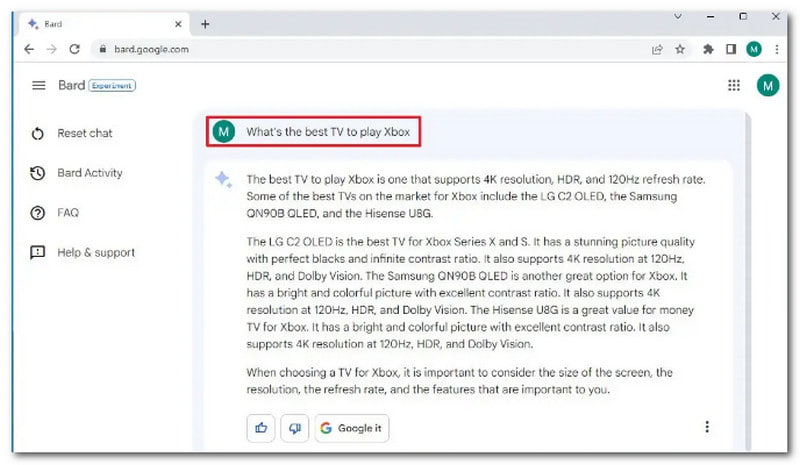Toggle the Bard hamburger menu
This screenshot has height=465, width=800.
[39, 85]
